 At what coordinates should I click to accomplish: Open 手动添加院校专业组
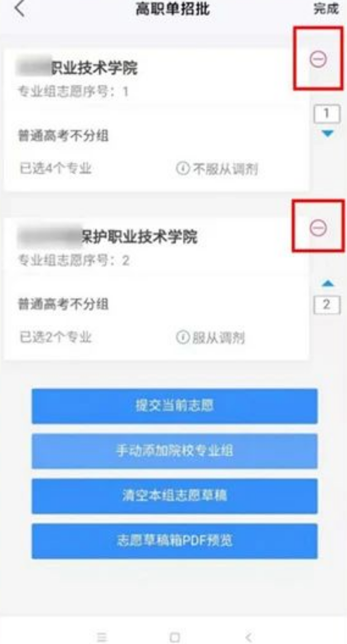coord(174,451)
